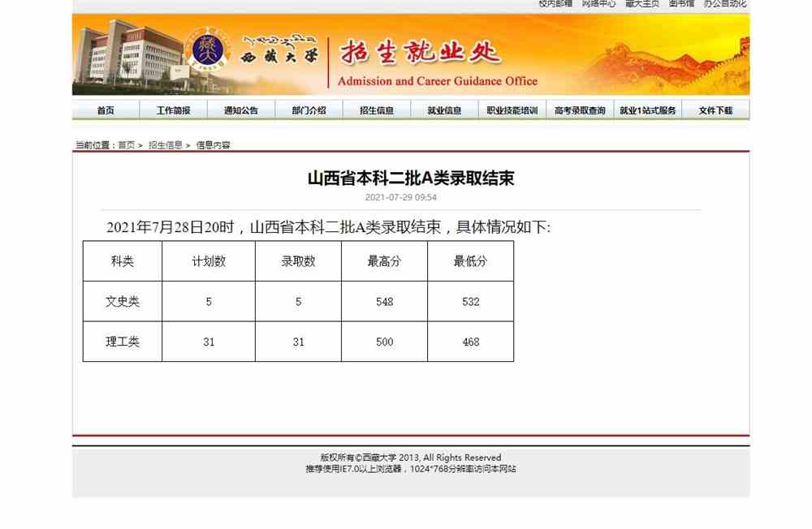Click the browser recommendation footer line
Image resolution: width=812 pixels, height=529 pixels.
[411, 469]
